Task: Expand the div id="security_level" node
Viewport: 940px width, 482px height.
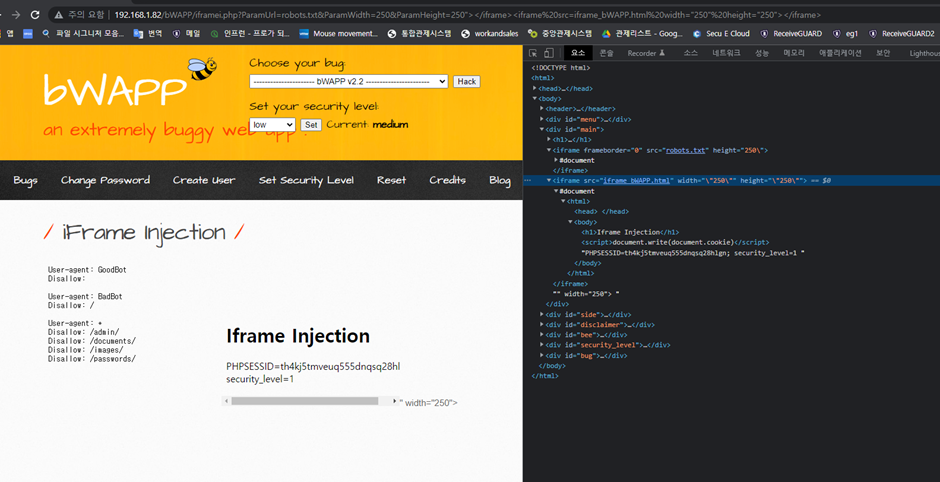Action: [x=542, y=345]
